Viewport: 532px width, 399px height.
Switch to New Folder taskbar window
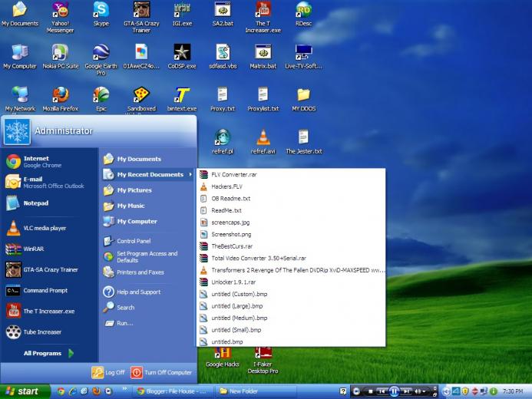(256, 391)
